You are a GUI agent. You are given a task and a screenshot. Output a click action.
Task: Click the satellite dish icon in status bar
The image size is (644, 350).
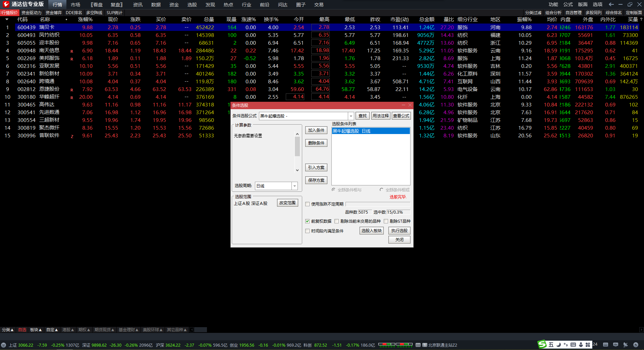point(626,345)
